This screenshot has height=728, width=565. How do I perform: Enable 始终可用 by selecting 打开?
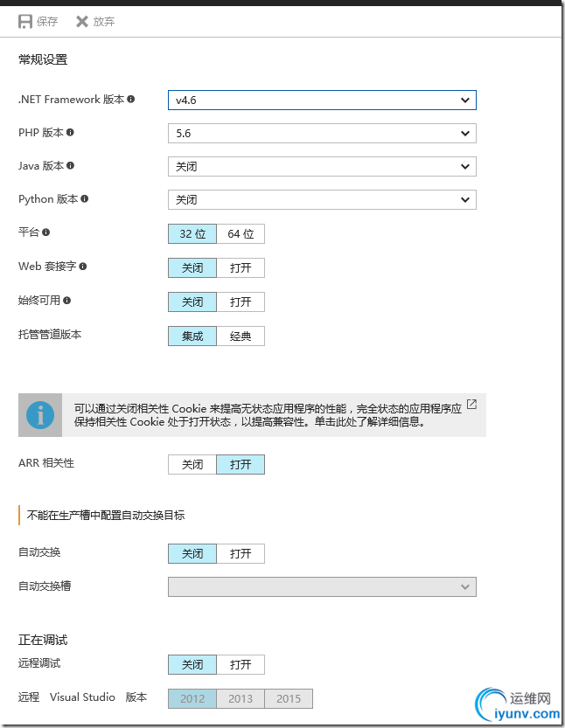coord(241,302)
